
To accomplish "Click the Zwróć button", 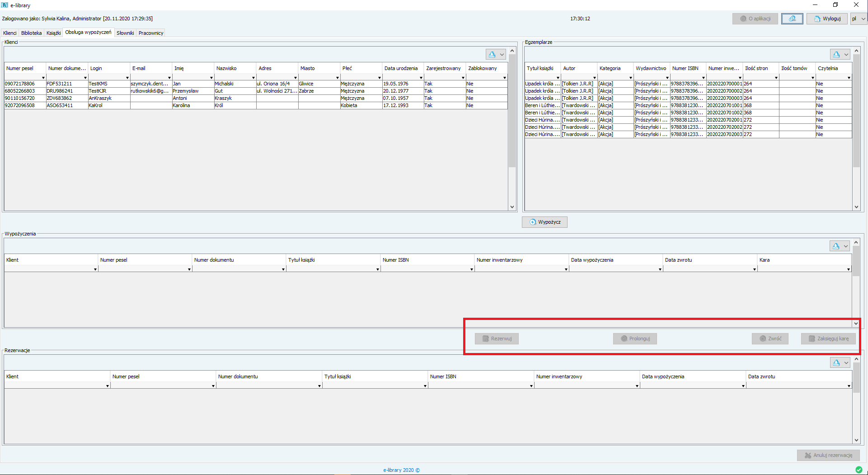I will 770,339.
